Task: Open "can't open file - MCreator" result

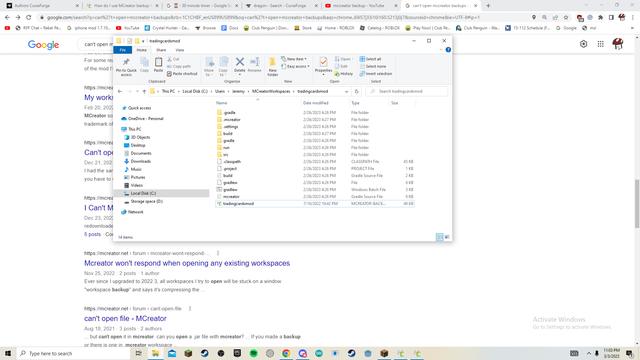Action: (125, 318)
